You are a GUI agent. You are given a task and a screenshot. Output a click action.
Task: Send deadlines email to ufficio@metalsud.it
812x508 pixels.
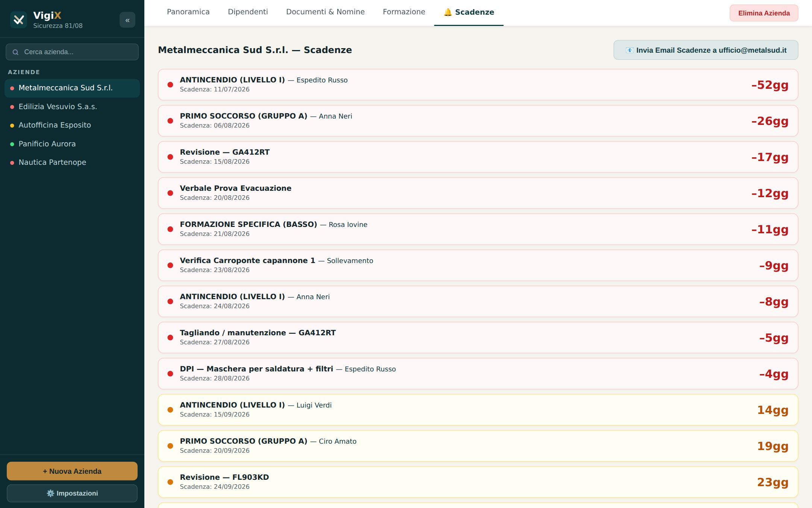[706, 50]
